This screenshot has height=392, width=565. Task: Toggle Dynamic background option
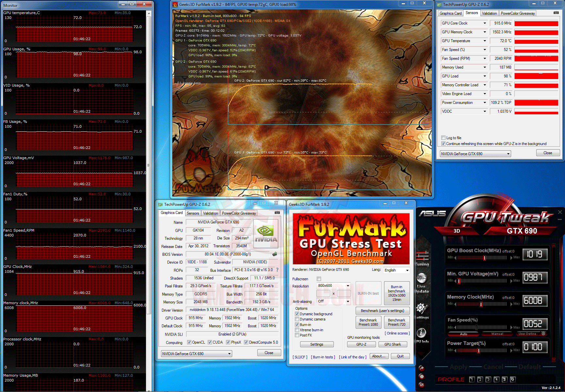click(297, 314)
